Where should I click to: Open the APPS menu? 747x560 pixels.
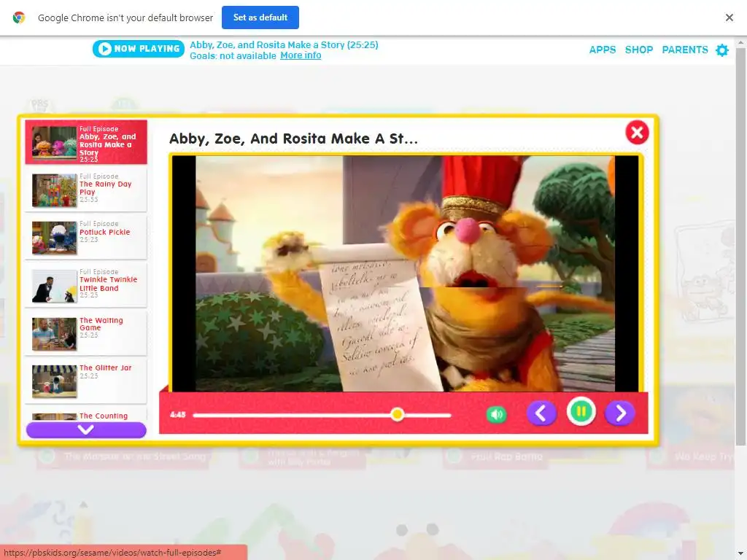pyautogui.click(x=602, y=50)
